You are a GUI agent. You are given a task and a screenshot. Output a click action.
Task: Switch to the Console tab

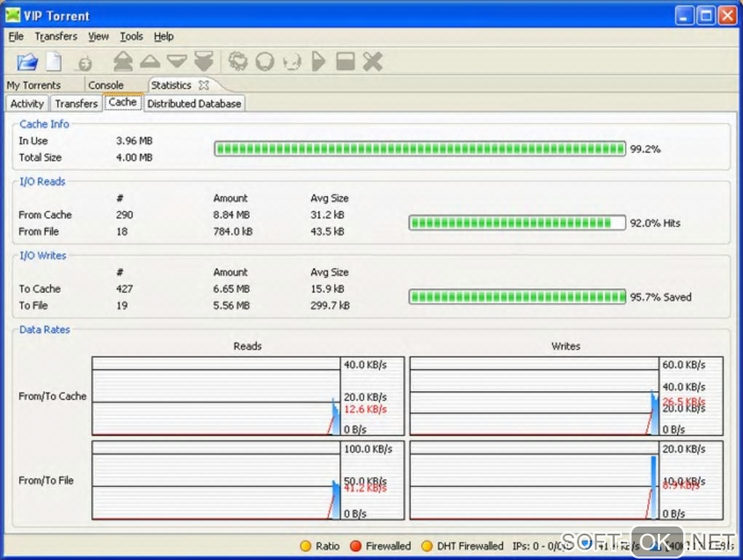(x=106, y=85)
